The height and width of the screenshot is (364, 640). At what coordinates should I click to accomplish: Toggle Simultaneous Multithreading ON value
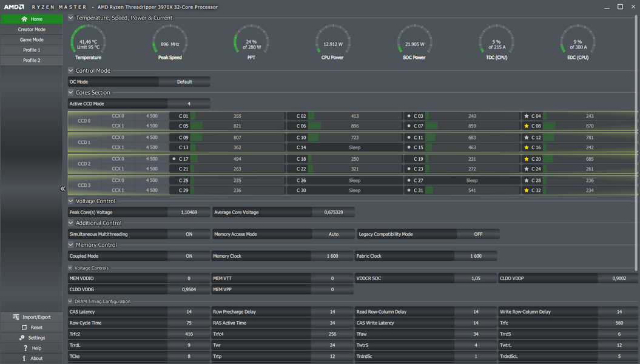189,234
